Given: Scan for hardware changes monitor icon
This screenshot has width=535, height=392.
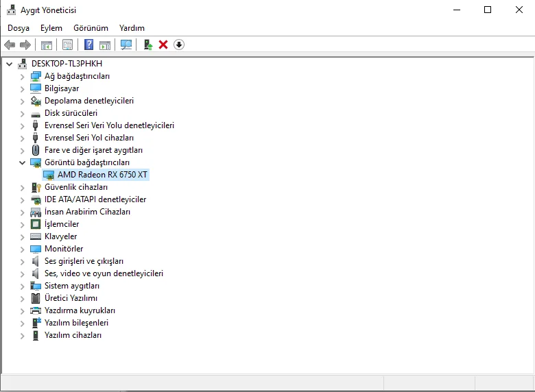Looking at the screenshot, I should pos(126,45).
